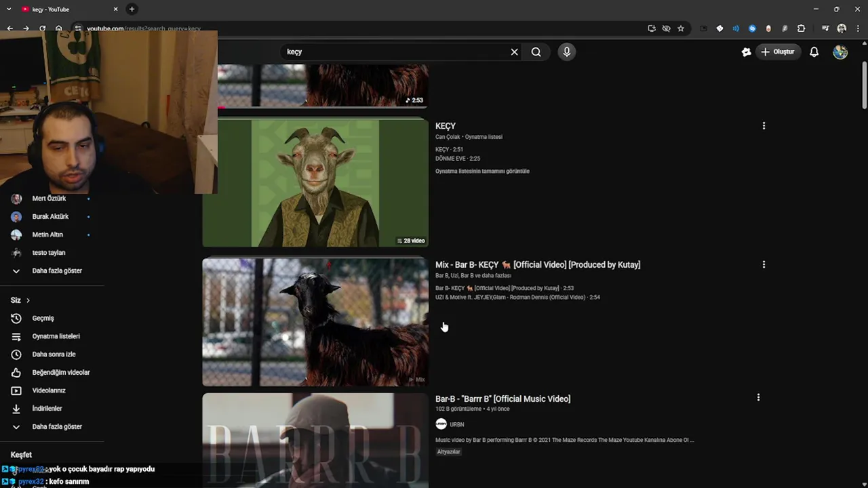
Task: Open the black goat Mix thumbnail
Action: (x=315, y=322)
